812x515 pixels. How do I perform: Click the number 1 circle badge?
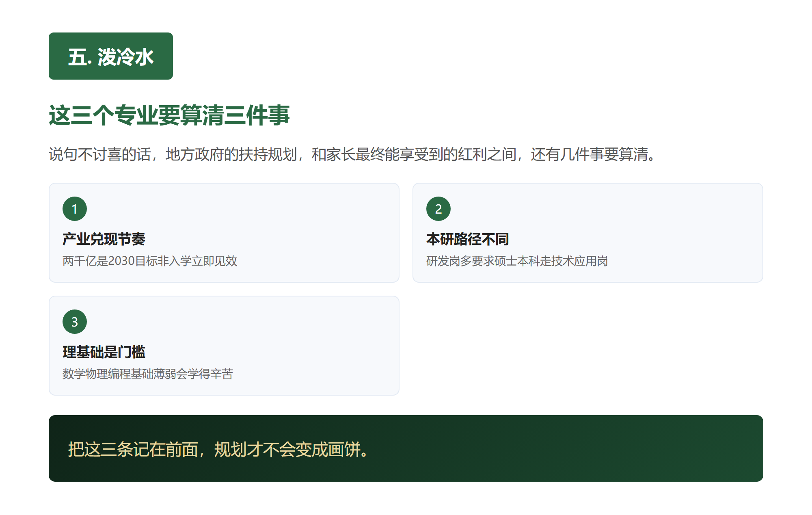(x=75, y=209)
